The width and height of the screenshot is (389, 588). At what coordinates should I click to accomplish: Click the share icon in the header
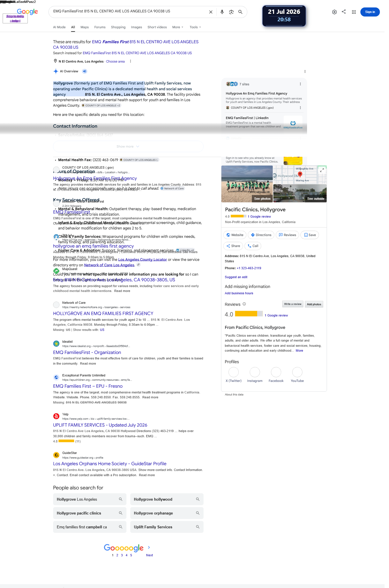[344, 12]
